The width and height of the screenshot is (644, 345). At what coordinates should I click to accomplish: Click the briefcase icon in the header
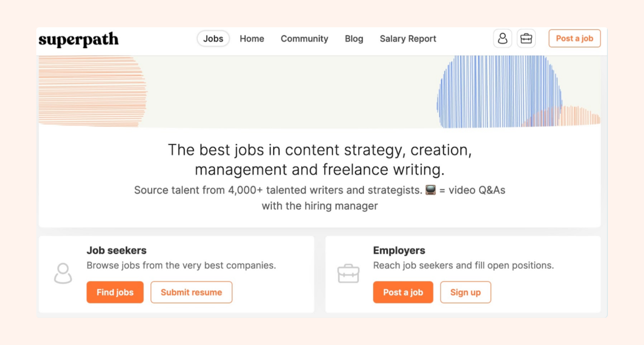526,39
